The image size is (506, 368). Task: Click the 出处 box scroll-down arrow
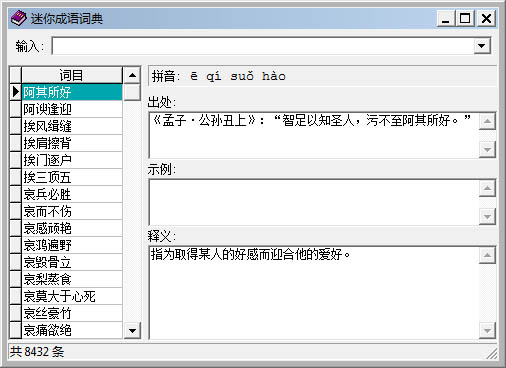(x=487, y=149)
